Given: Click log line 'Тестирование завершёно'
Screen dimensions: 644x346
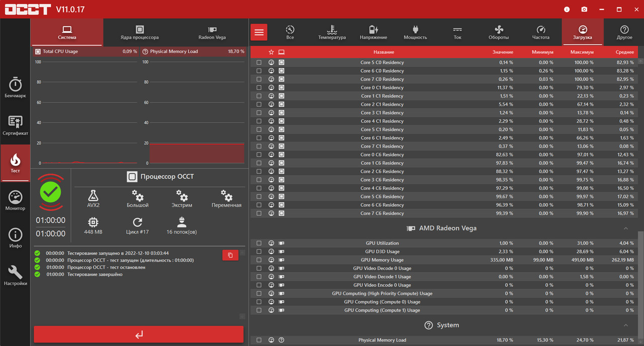Looking at the screenshot, I should click(x=95, y=274).
